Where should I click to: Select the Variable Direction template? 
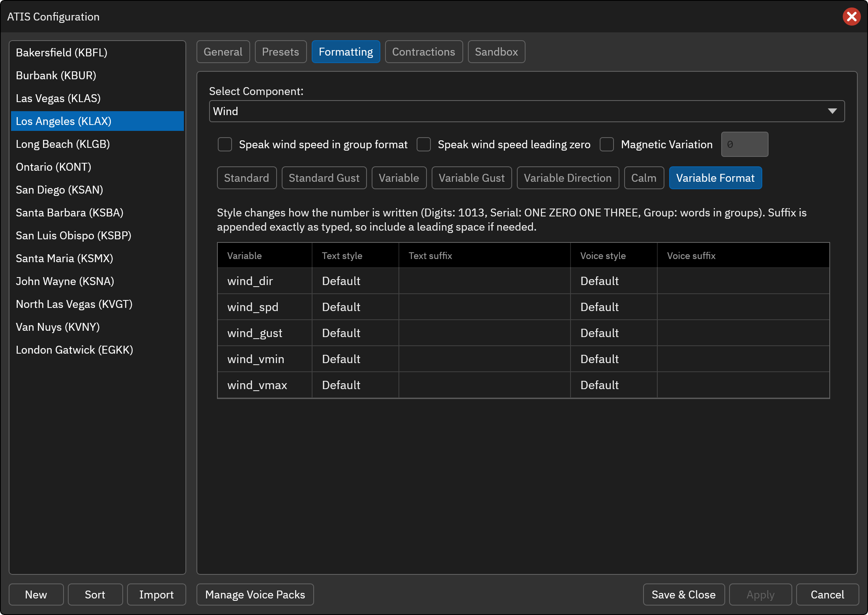[x=568, y=178]
